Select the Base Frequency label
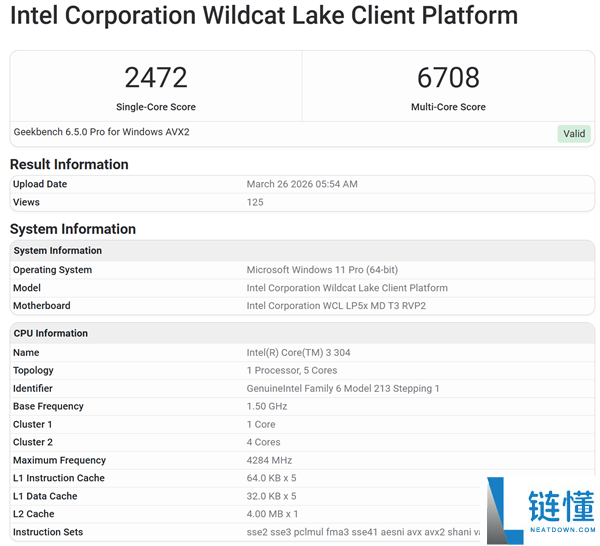Image resolution: width=600 pixels, height=546 pixels. [48, 406]
